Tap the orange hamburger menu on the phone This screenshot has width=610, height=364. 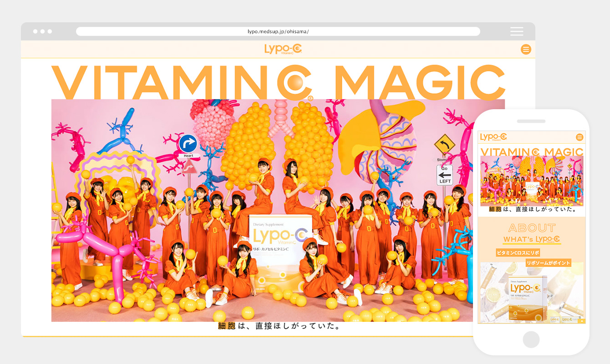click(x=579, y=137)
